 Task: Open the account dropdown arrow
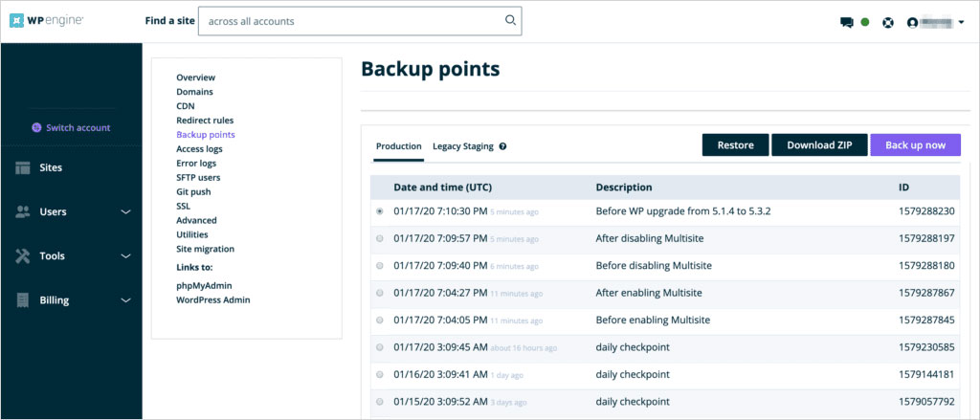(961, 22)
